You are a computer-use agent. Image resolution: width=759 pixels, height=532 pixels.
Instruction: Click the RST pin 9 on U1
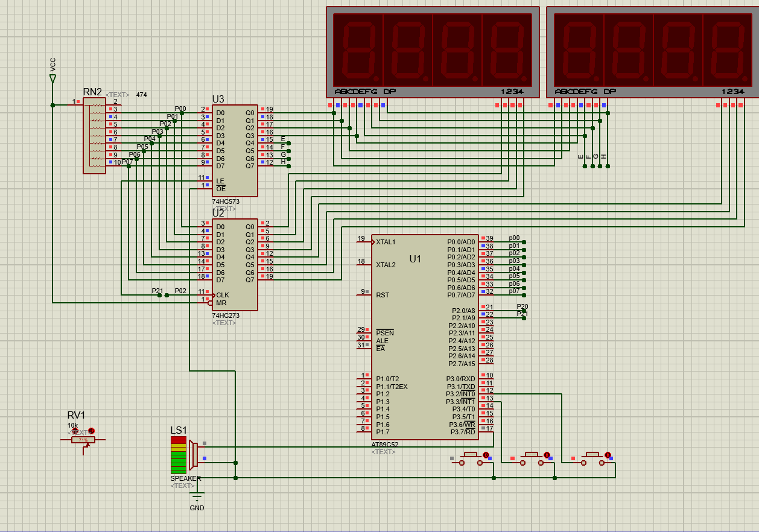(x=382, y=295)
